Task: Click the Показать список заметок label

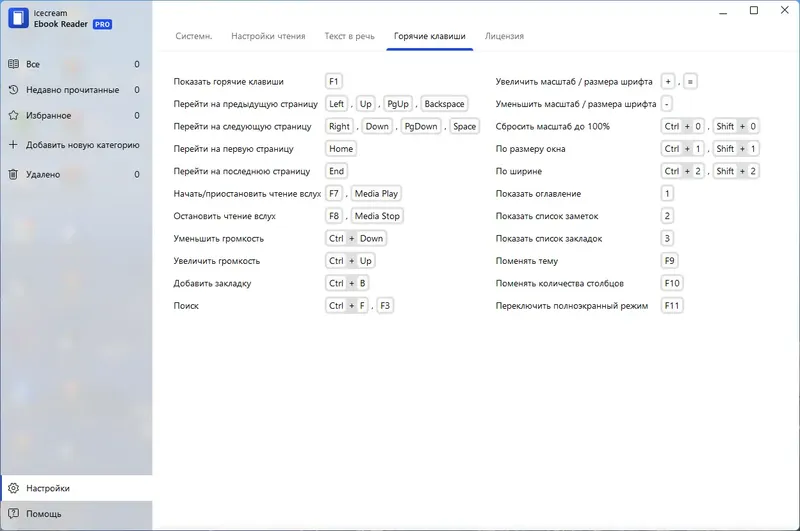Action: click(x=547, y=216)
